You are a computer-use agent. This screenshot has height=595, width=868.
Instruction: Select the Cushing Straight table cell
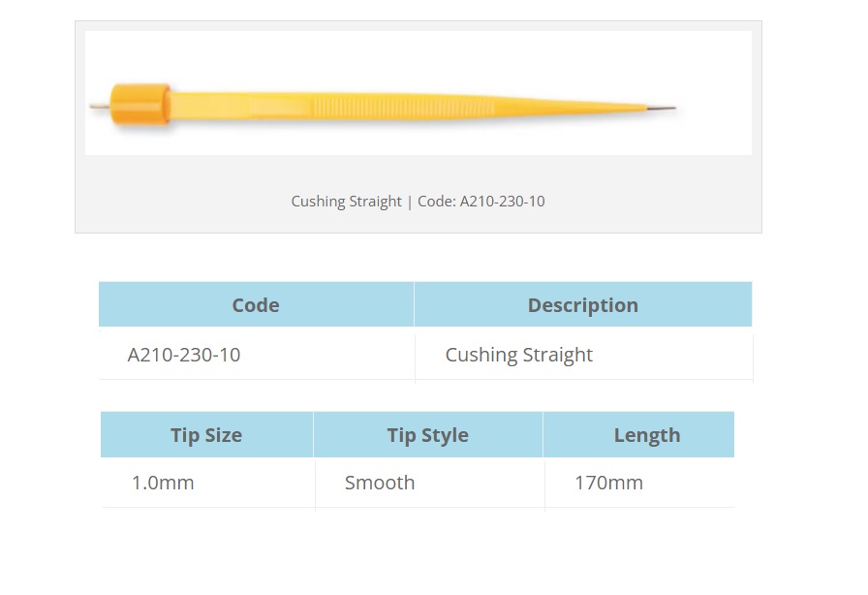click(518, 355)
